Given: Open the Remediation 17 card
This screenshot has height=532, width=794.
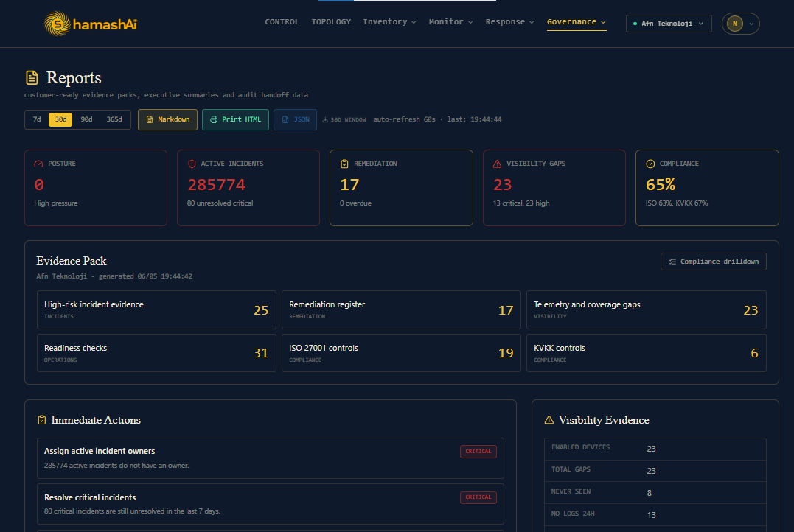Looking at the screenshot, I should pos(401,188).
